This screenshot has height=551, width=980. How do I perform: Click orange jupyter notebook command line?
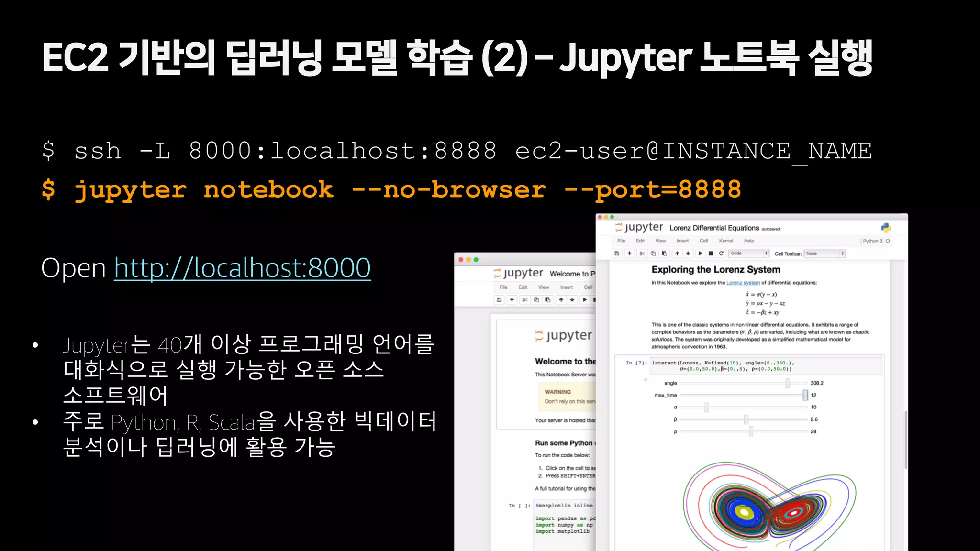click(x=391, y=190)
